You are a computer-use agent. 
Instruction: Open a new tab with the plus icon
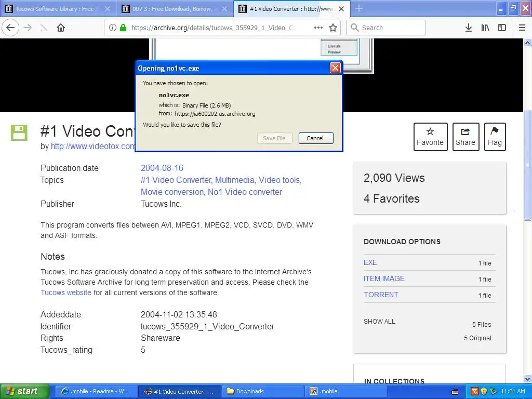coord(359,8)
